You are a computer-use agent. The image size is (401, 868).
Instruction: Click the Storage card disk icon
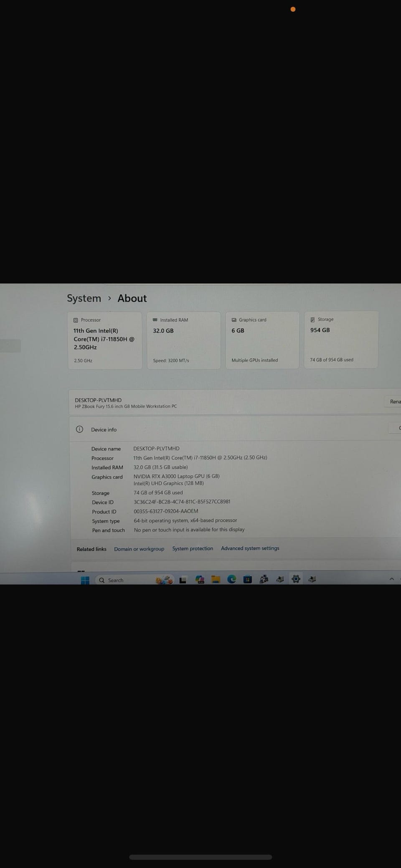coord(312,319)
